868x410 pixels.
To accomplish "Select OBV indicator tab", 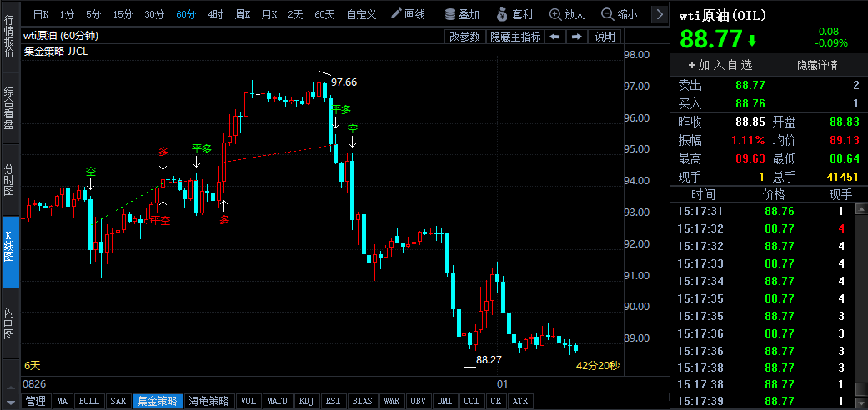I will point(419,401).
